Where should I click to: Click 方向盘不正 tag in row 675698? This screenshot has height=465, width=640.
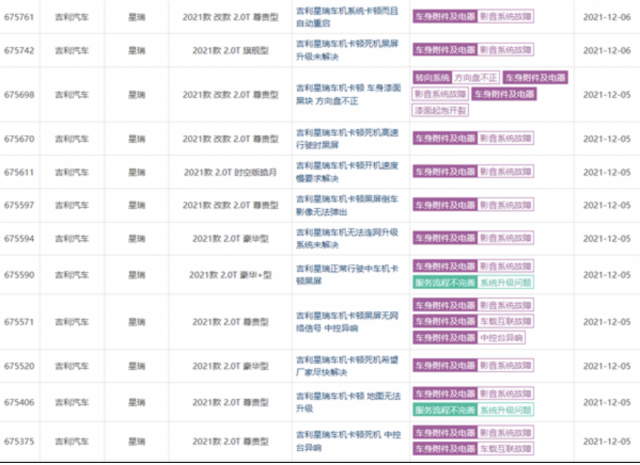pos(476,78)
